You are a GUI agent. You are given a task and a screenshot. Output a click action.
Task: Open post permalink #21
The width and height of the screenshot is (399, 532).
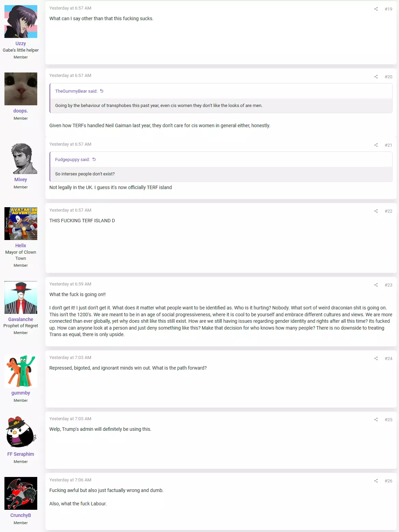click(388, 145)
